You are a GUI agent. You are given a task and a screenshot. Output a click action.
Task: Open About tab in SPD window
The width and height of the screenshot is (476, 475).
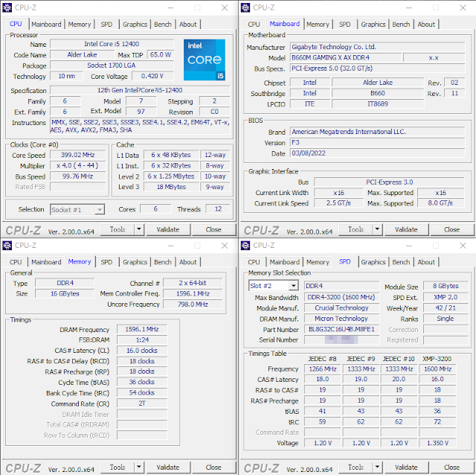click(x=426, y=262)
